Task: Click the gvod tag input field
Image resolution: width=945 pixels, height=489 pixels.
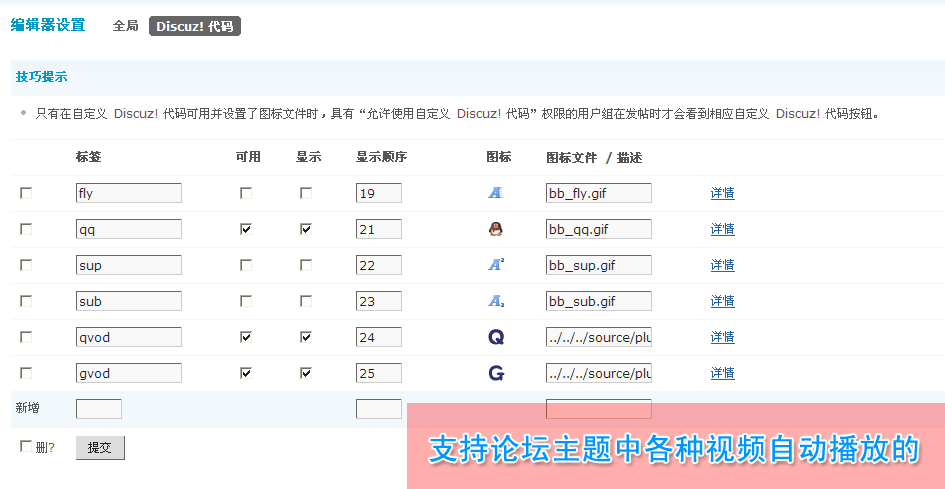Action: 128,373
